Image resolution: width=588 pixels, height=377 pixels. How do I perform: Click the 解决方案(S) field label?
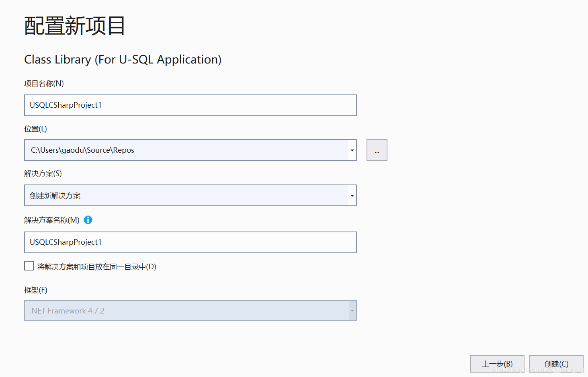pyautogui.click(x=43, y=174)
